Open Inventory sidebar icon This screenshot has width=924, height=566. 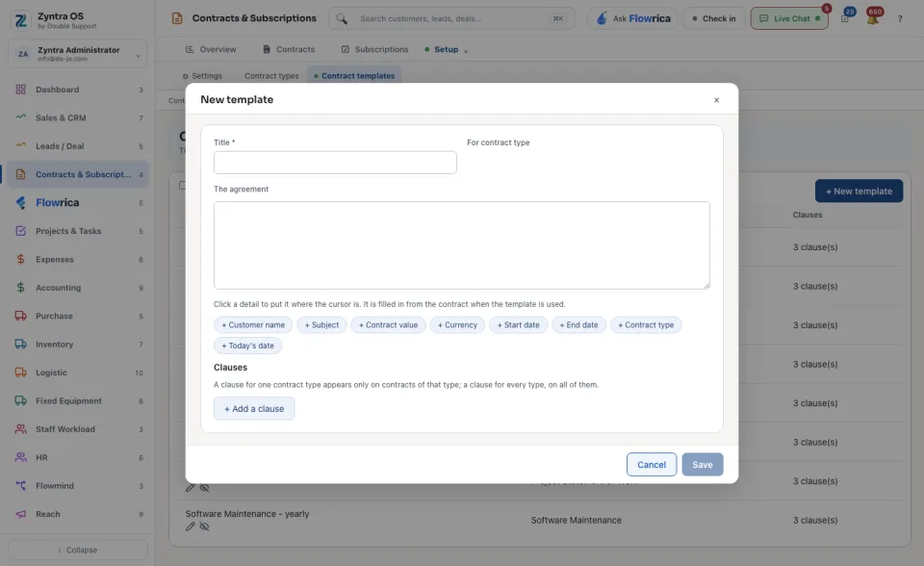(20, 345)
